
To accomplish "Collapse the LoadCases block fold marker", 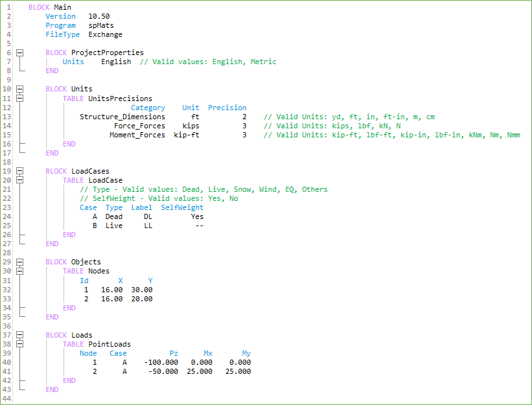I will pos(20,171).
